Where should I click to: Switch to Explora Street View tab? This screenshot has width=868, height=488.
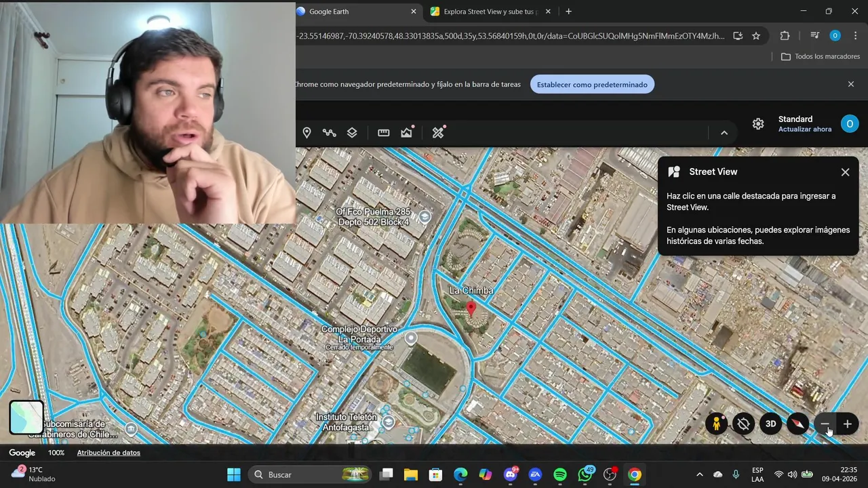click(x=490, y=12)
